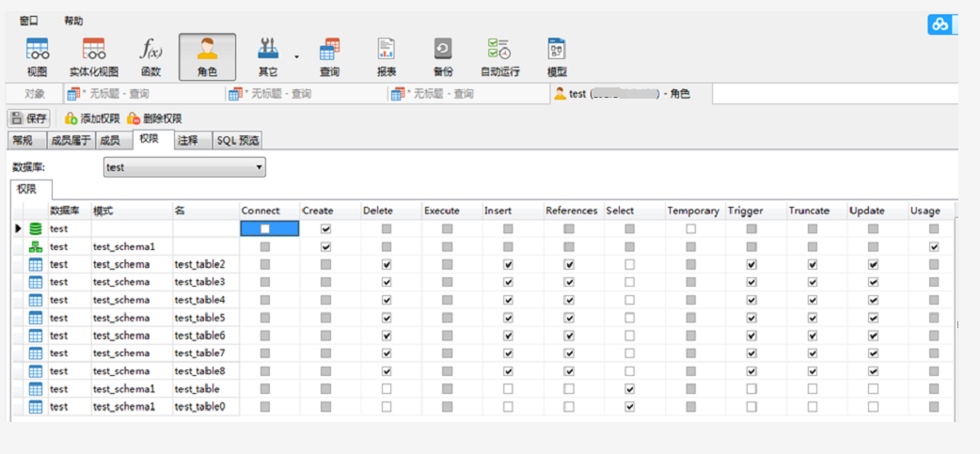The width and height of the screenshot is (980, 454).
Task: Switch to first 无标题 - 查询 tab
Action: coord(145,94)
